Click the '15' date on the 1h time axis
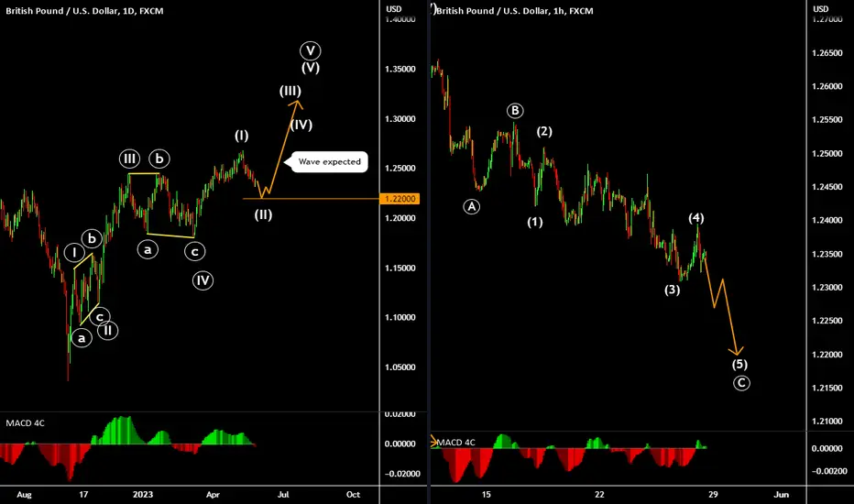This screenshot has width=854, height=504. pyautogui.click(x=486, y=494)
